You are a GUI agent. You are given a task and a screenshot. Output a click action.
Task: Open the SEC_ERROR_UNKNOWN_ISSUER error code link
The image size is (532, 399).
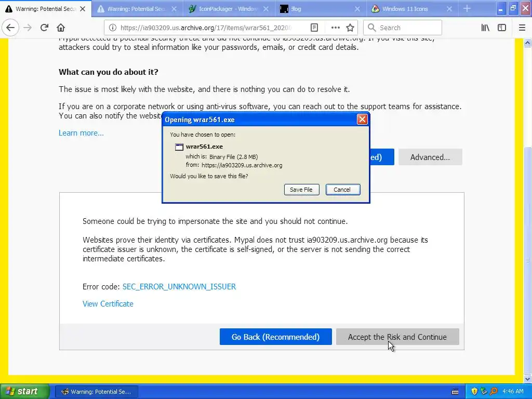(179, 287)
